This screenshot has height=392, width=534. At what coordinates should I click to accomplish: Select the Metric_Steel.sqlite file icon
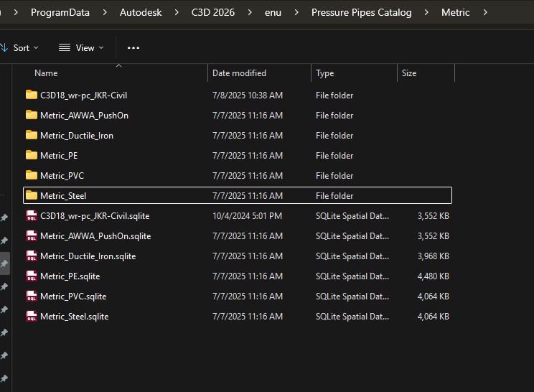pyautogui.click(x=32, y=317)
